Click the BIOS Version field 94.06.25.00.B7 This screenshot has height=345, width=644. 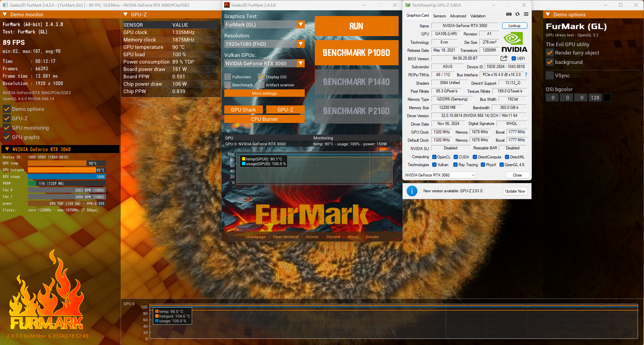[465, 58]
